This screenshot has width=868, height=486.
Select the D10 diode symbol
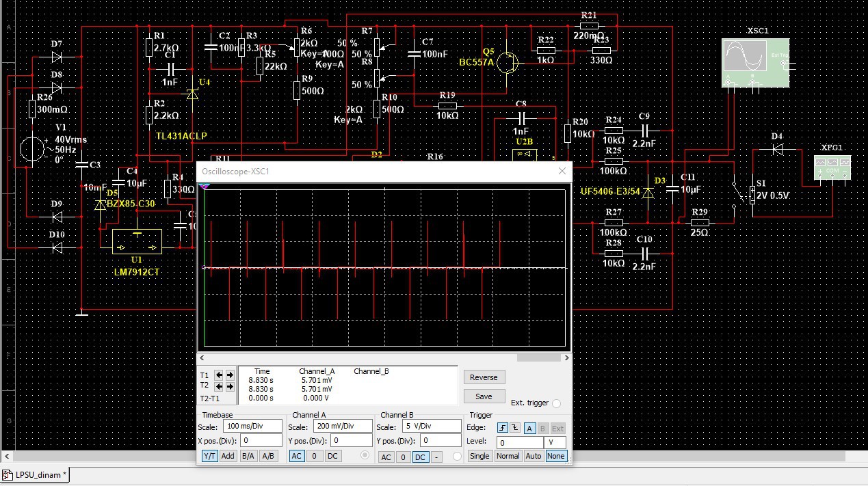pos(57,247)
